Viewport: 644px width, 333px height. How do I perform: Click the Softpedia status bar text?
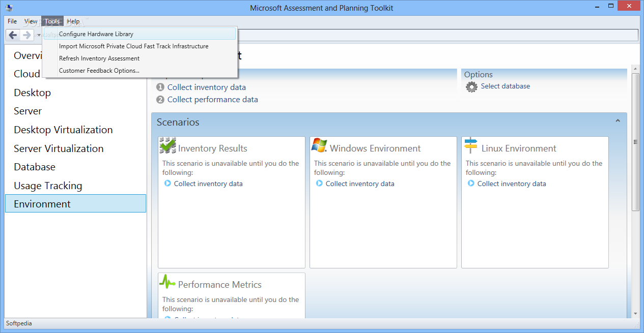click(19, 323)
